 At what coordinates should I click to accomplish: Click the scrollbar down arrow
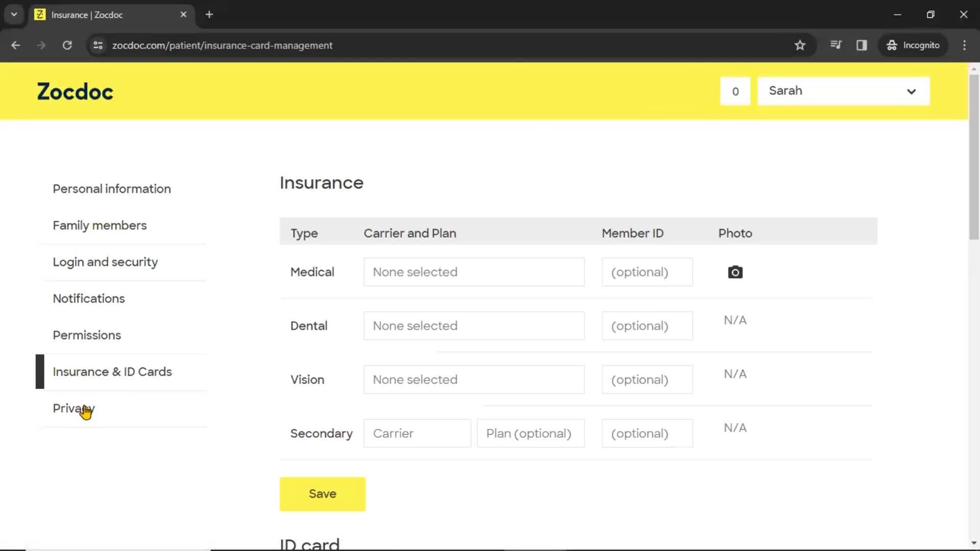pyautogui.click(x=974, y=543)
